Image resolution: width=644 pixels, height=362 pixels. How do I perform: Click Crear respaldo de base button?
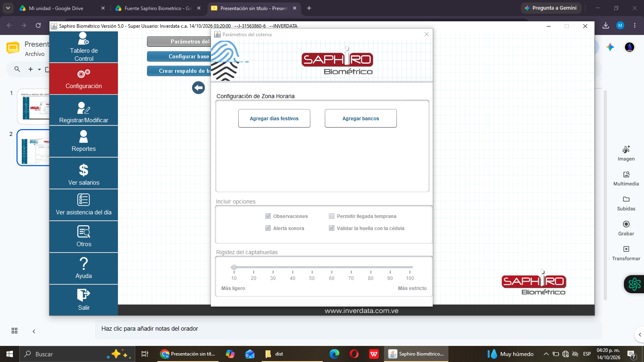(x=179, y=71)
